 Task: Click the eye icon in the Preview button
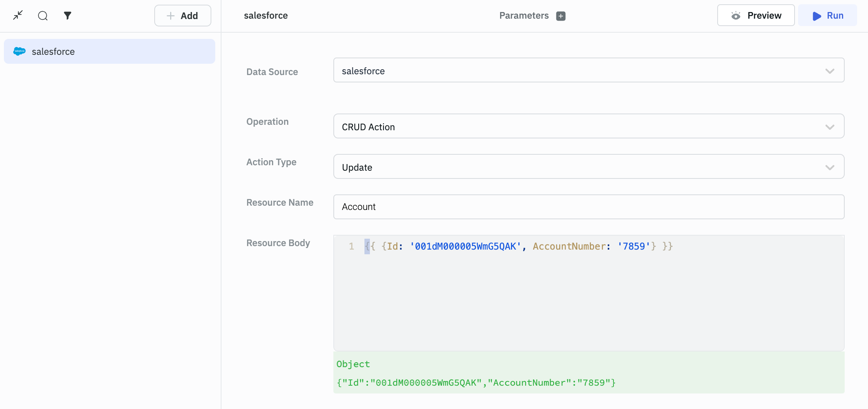(x=736, y=16)
